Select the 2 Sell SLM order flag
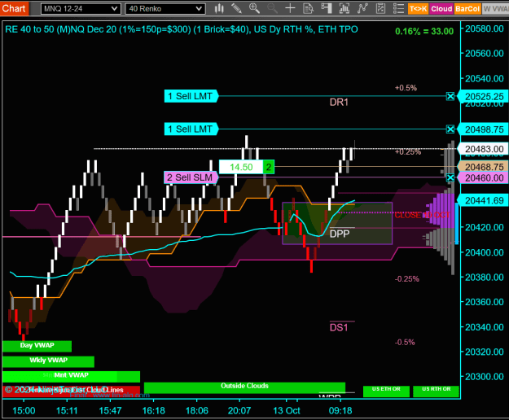 click(x=191, y=177)
